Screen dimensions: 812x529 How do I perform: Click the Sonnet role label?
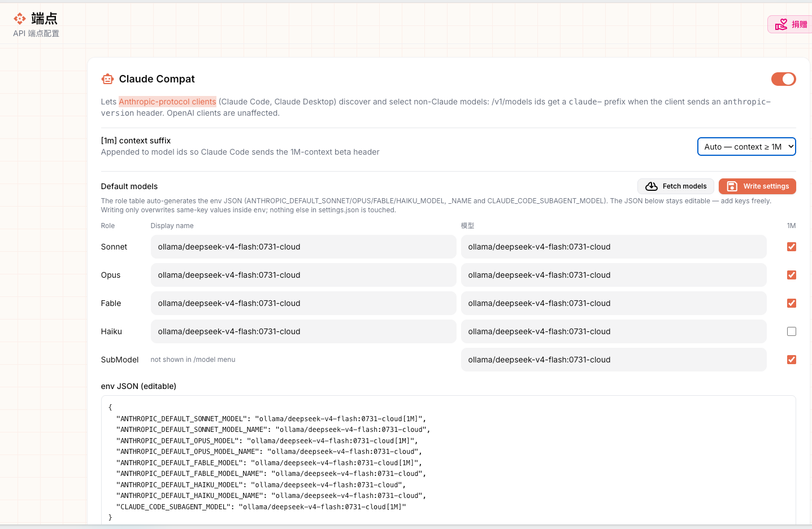(x=114, y=247)
